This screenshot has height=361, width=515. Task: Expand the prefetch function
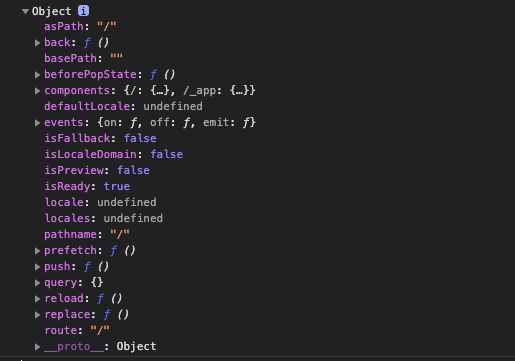[x=37, y=251]
